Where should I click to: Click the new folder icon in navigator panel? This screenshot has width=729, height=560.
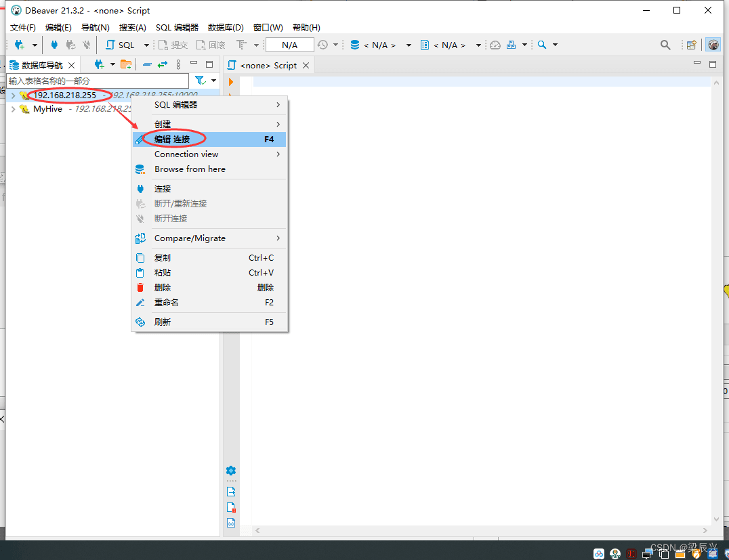click(x=126, y=64)
